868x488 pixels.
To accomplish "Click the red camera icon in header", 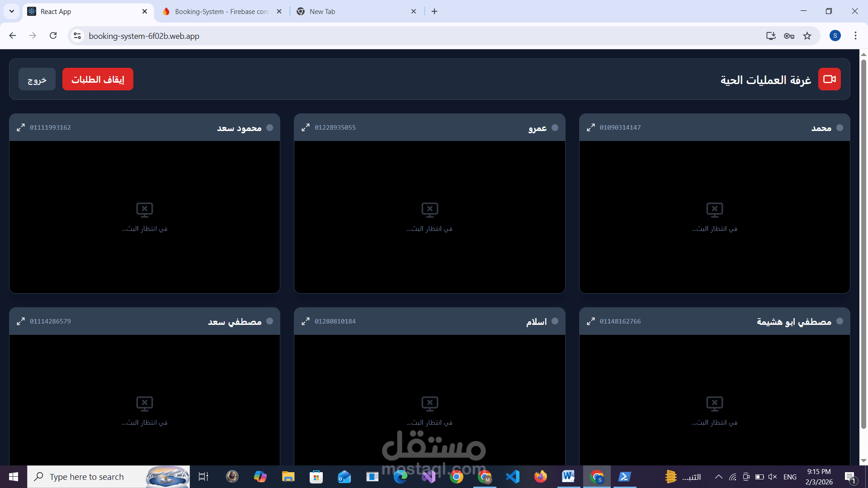I will point(829,79).
